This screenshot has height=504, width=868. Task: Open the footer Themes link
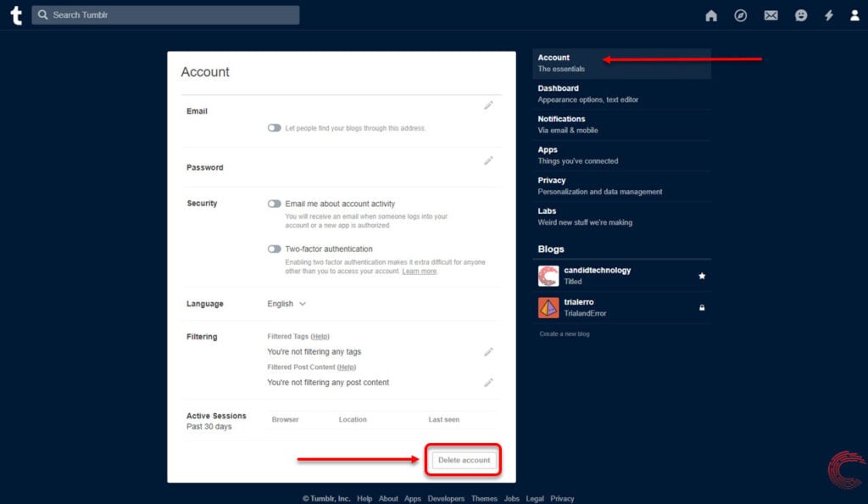484,498
